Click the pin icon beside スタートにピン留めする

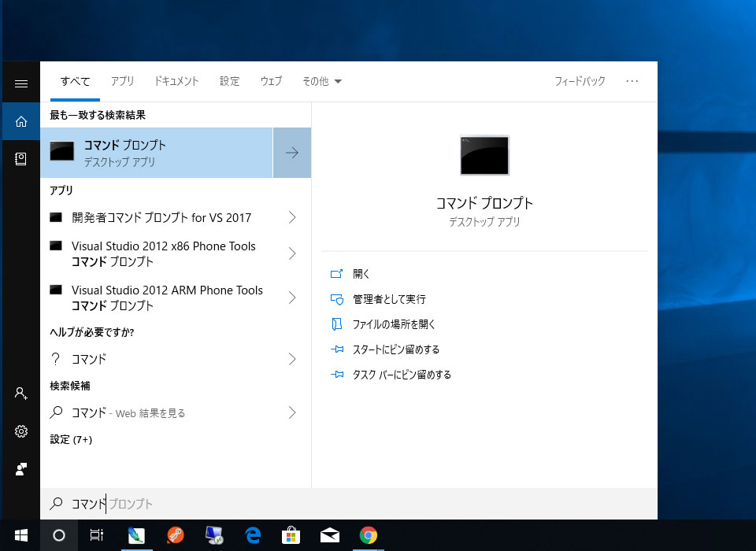coord(337,349)
